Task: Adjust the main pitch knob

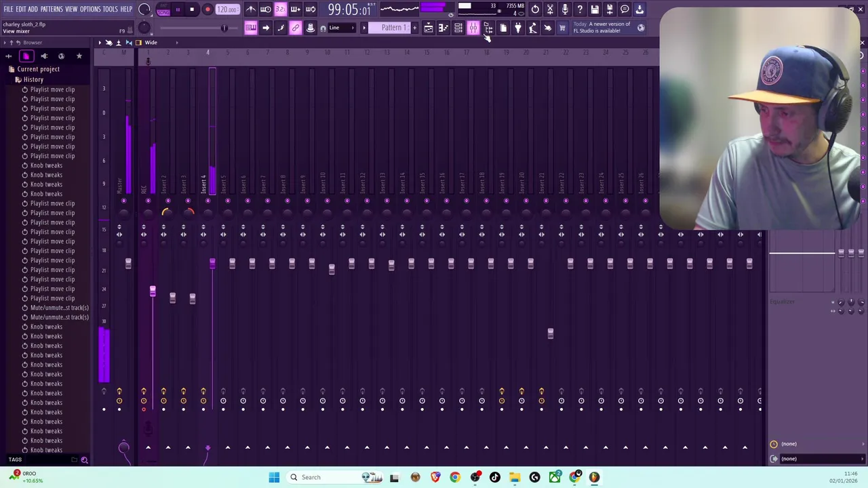Action: (144, 28)
